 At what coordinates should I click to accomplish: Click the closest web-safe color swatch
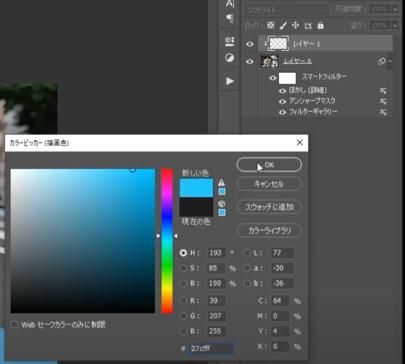coord(222,212)
